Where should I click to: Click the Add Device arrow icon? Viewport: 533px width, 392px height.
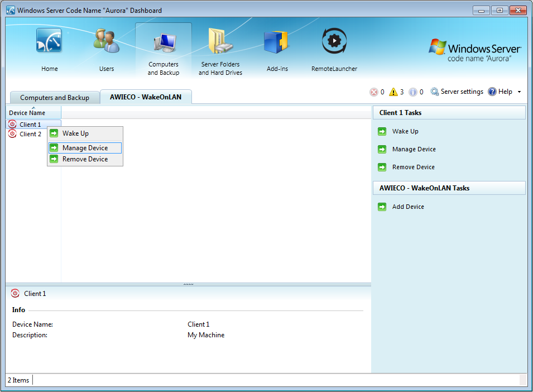382,207
